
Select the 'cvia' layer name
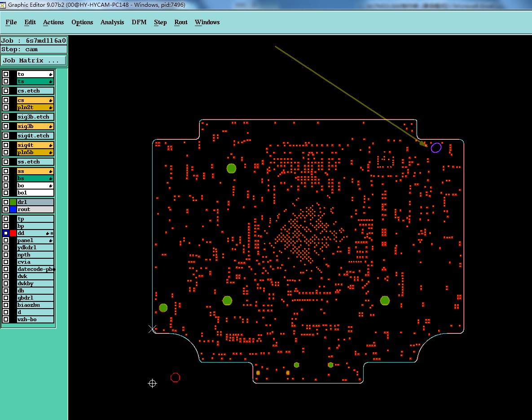(24, 262)
